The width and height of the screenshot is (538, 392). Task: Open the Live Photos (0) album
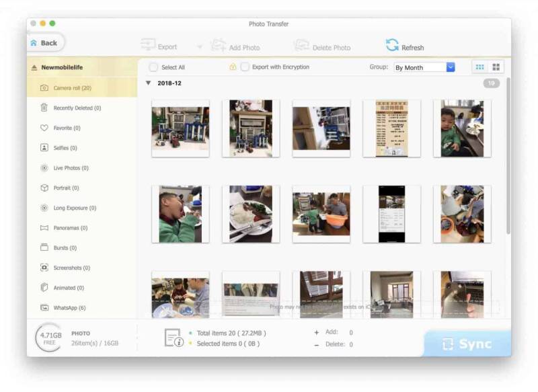click(82, 168)
